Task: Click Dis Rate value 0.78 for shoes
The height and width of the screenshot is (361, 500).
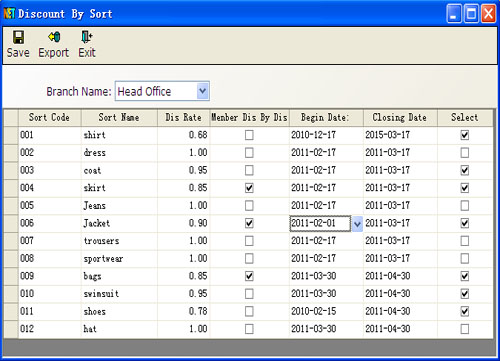Action: pos(183,311)
